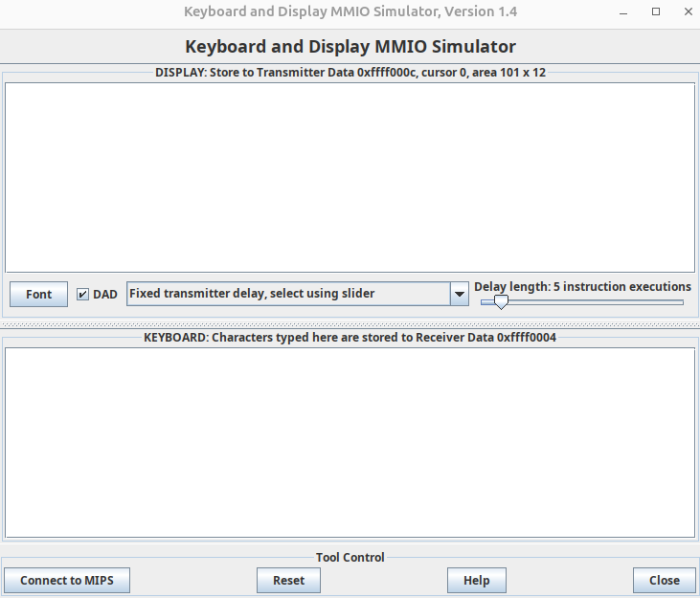Click the 'Keyboard and Display MMIO Simulator' heading
This screenshot has height=598, width=700.
350,46
